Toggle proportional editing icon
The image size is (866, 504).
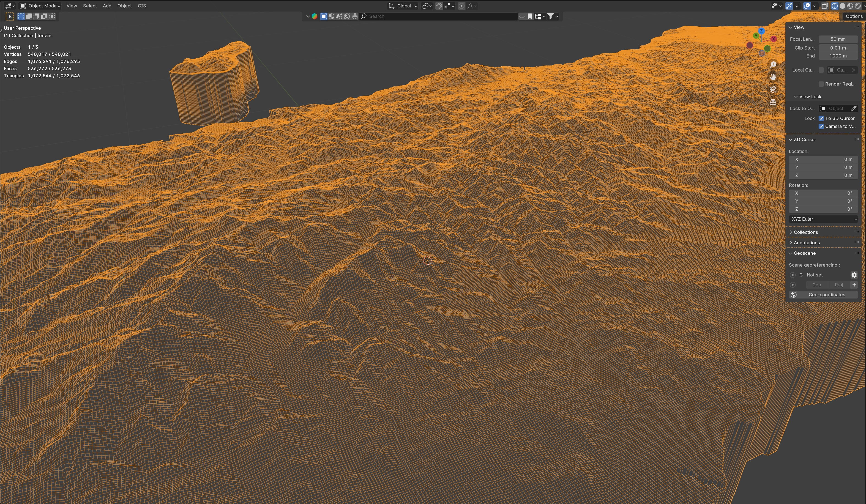(x=461, y=6)
